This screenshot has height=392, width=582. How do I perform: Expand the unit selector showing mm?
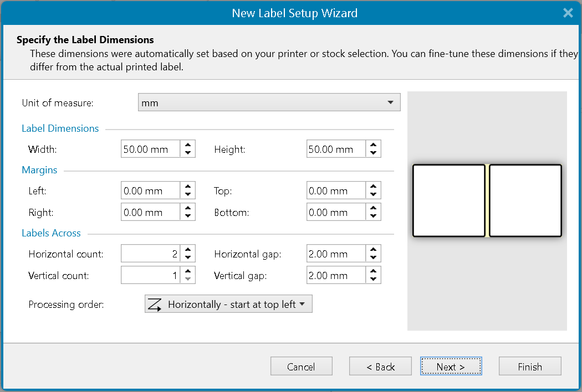coord(392,102)
